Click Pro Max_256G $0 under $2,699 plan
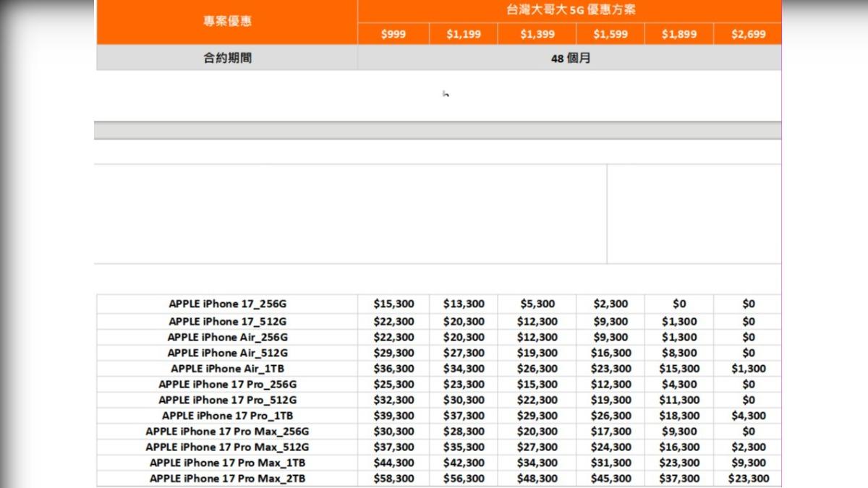 (748, 432)
